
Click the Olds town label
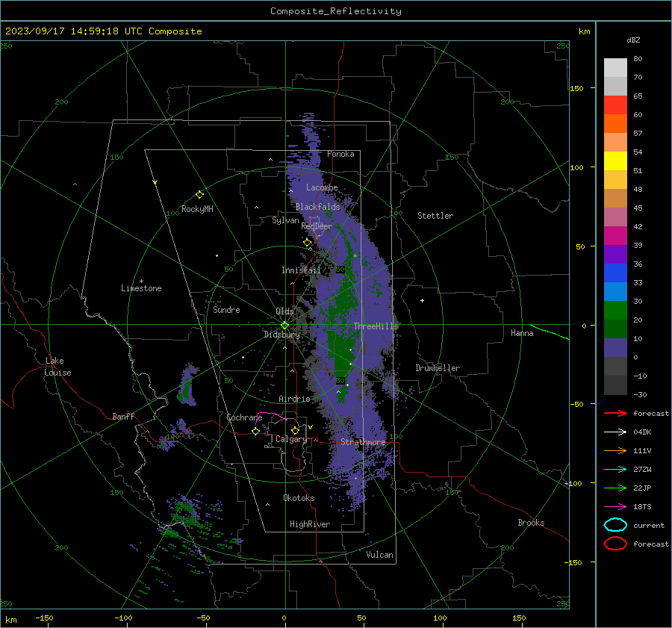point(284,311)
